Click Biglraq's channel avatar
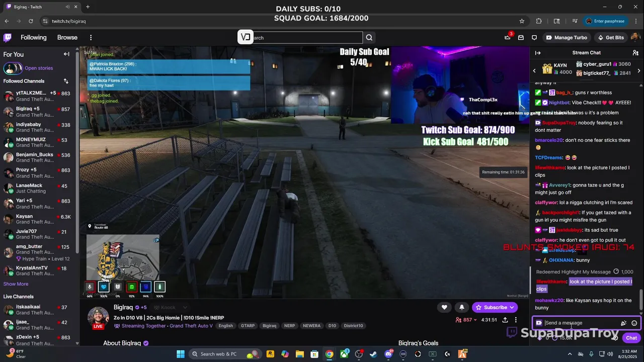The width and height of the screenshot is (644, 362). point(98,317)
